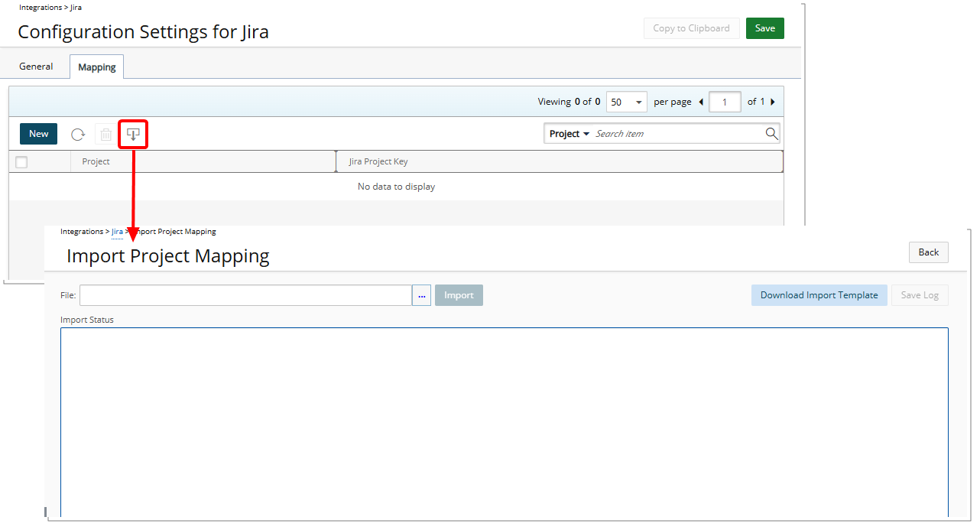The height and width of the screenshot is (530, 980).
Task: Click Copy to Clipboard
Action: click(x=691, y=28)
